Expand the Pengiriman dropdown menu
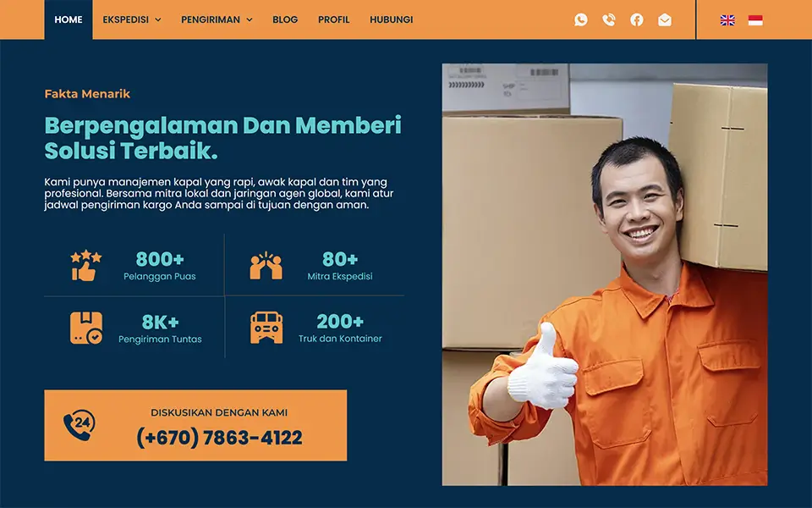The height and width of the screenshot is (508, 812). point(217,19)
